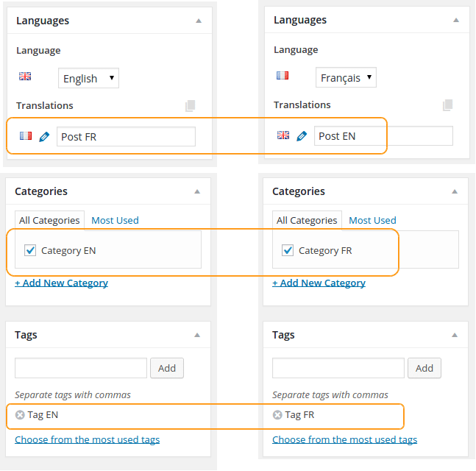476x471 pixels.
Task: Uncheck the Category EN checkbox
Action: [30, 250]
